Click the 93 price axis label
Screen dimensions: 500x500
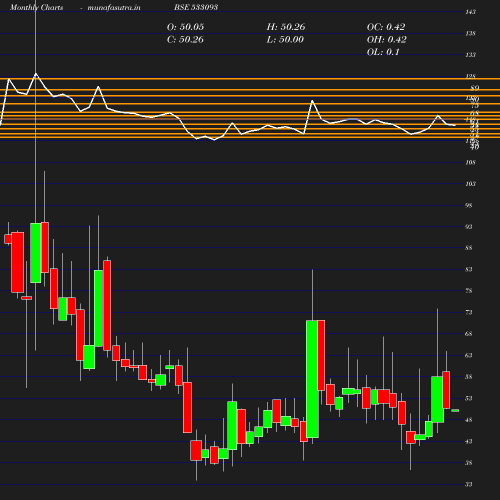[469, 227]
